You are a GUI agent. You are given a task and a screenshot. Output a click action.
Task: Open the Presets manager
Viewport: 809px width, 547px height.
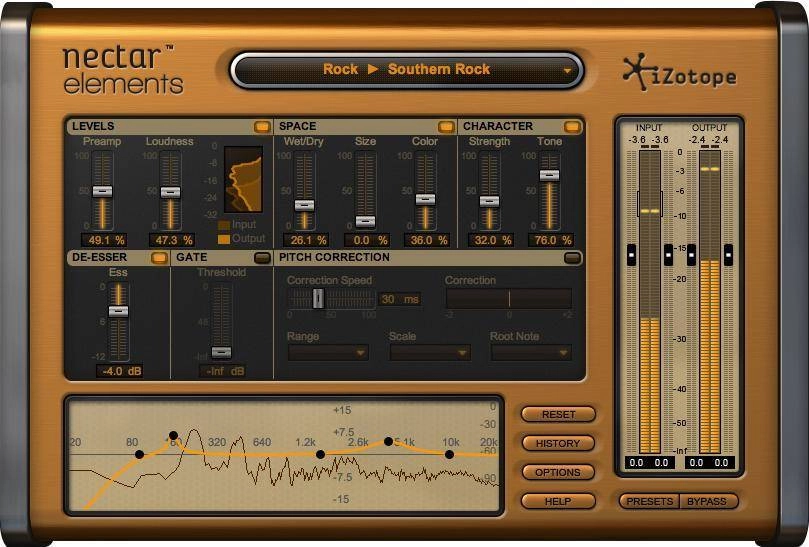tap(650, 501)
